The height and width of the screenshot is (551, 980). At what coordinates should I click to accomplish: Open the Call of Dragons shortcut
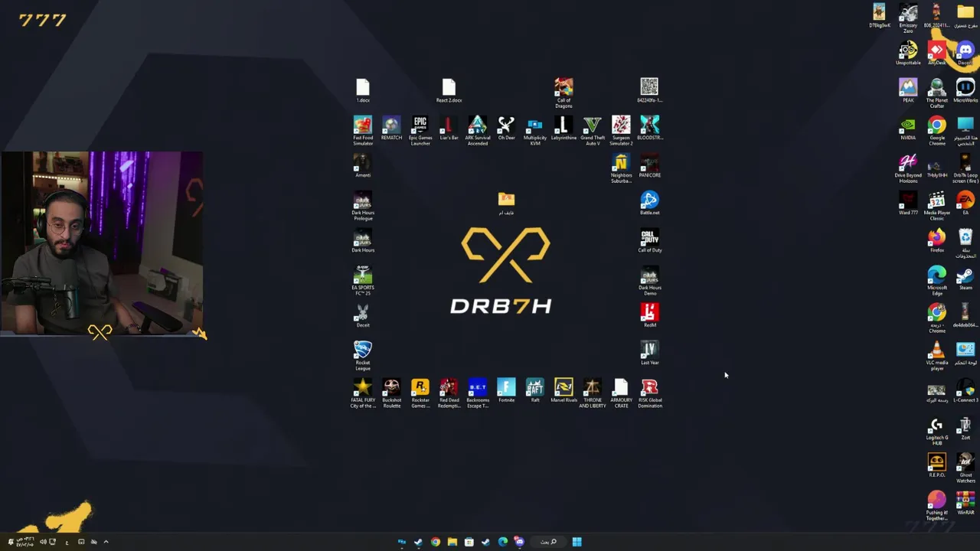[x=563, y=93]
